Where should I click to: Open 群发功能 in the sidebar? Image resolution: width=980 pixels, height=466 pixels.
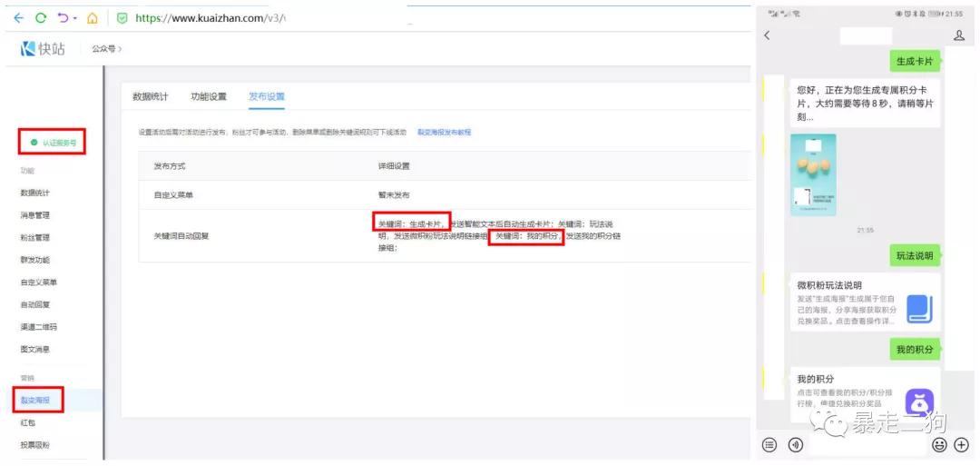pyautogui.click(x=35, y=260)
